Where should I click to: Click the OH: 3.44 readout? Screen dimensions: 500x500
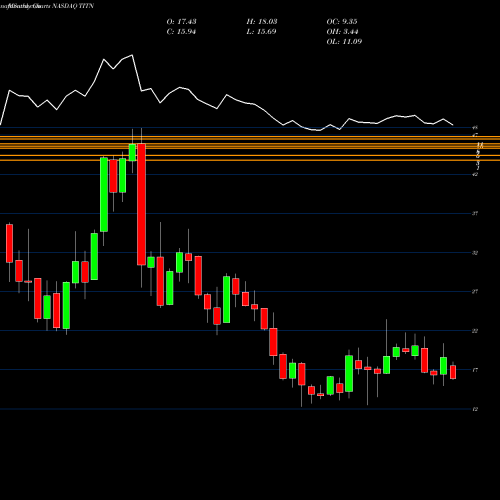coord(342,32)
